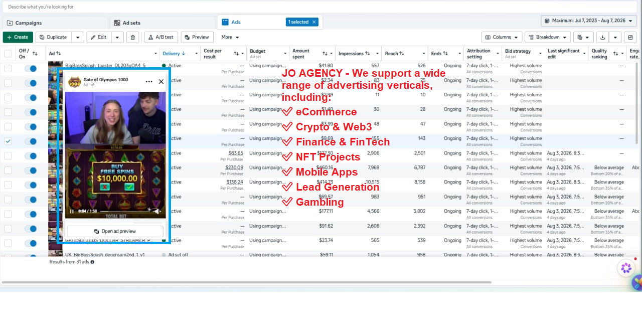Sort by Ends column arrows

(x=445, y=54)
